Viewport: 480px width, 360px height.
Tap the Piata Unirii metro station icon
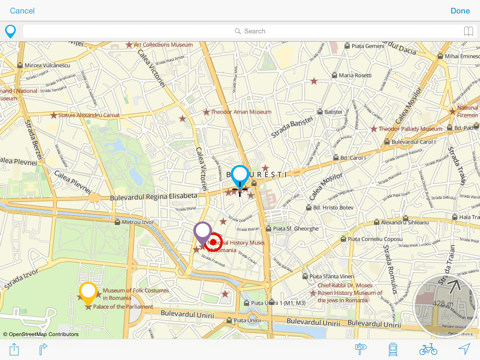229,320
